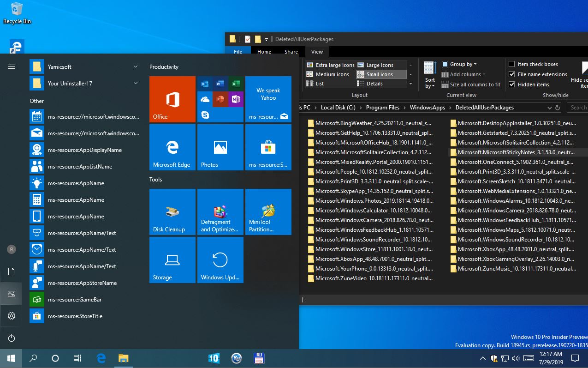Select the Microsoft.ZuneMusic folder

(512, 269)
